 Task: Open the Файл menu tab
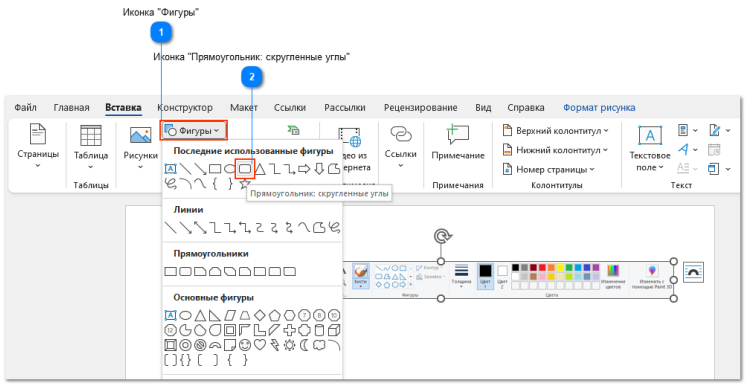click(25, 107)
